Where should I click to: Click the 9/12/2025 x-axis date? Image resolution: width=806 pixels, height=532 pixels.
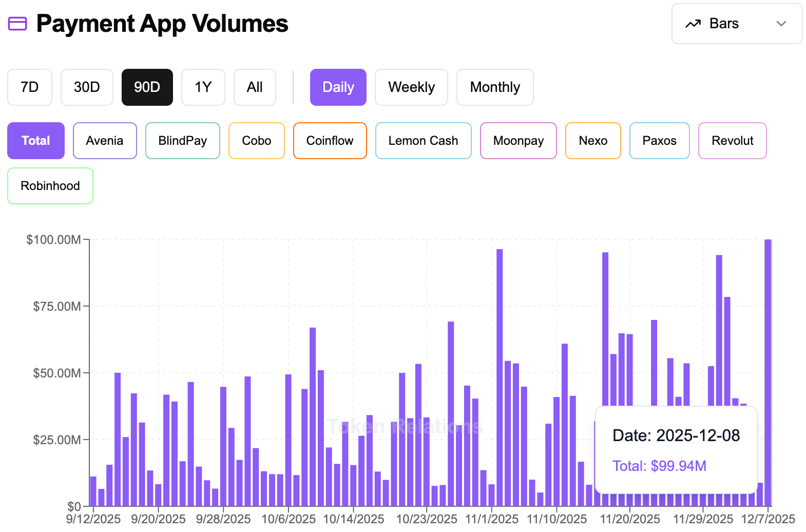[x=93, y=519]
